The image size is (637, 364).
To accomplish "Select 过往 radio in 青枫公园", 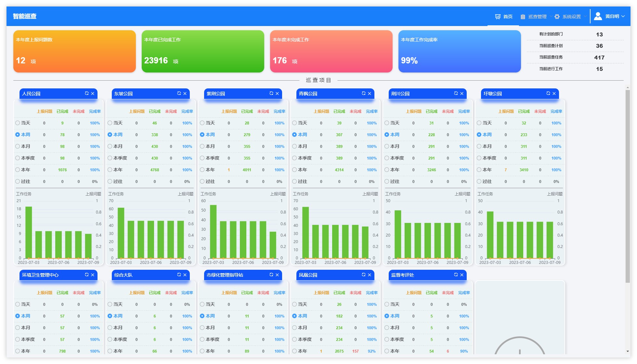I will click(x=294, y=181).
